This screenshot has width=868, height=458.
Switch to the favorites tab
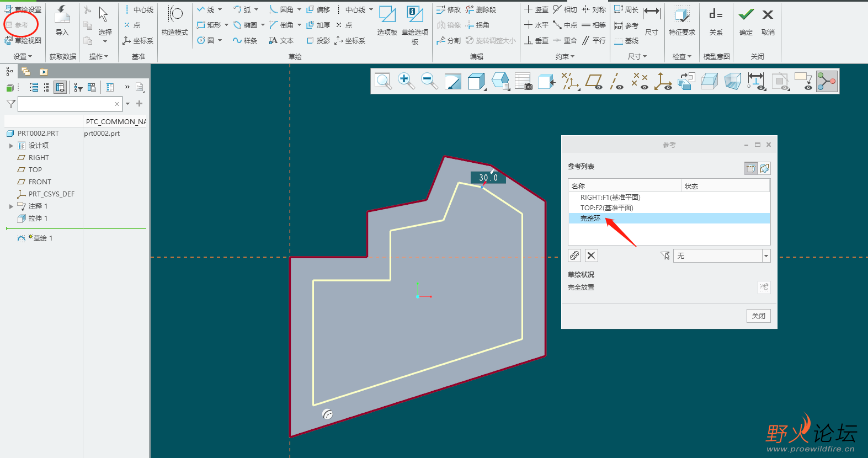pos(44,71)
